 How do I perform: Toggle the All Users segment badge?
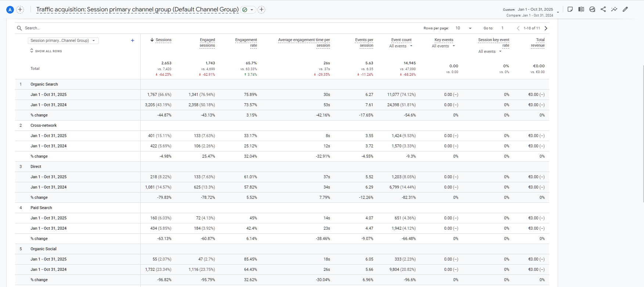[10, 10]
